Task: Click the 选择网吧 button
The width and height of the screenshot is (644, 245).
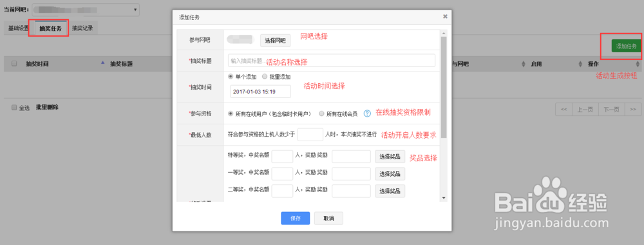Action: coord(276,40)
